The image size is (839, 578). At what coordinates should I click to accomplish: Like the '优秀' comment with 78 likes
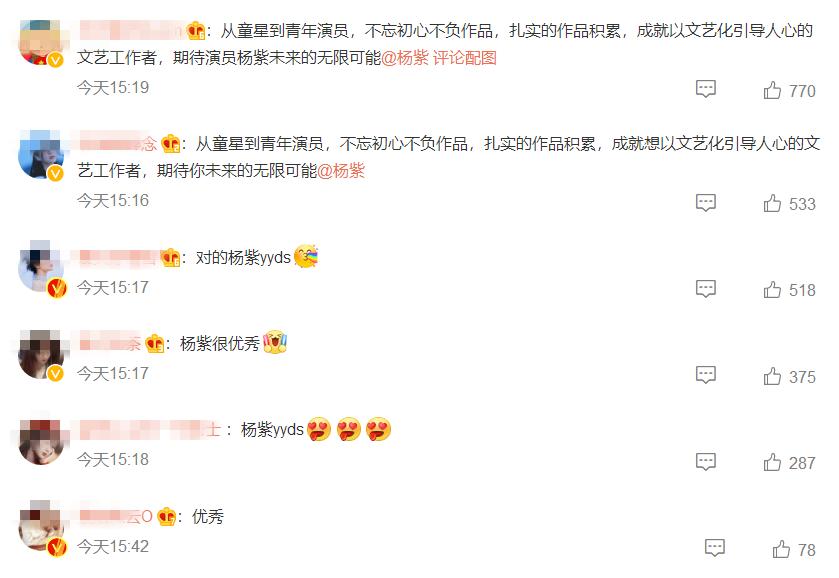(781, 549)
